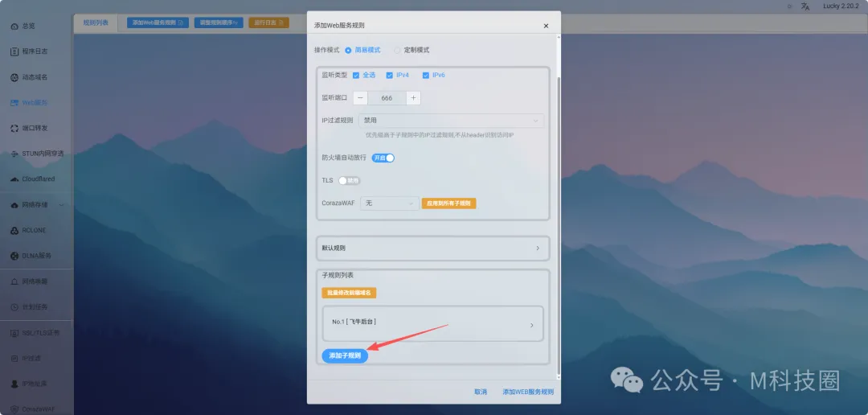Click the 计划任务 clock icon

pyautogui.click(x=15, y=307)
